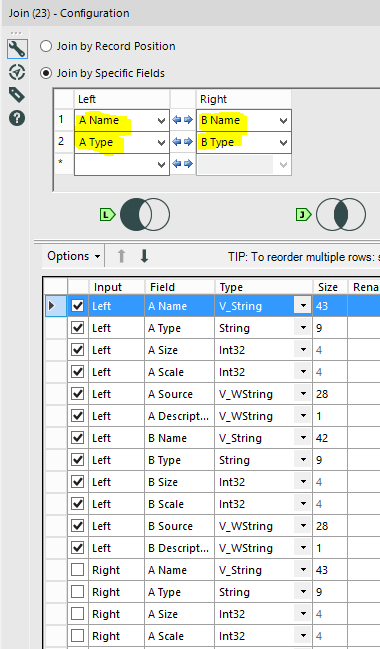Select Join by Record Position
This screenshot has height=649, width=380.
point(108,46)
